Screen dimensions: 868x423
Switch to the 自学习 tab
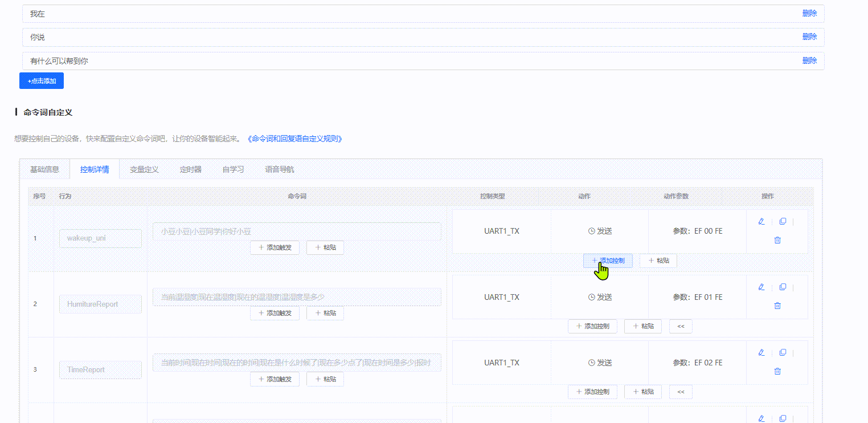tap(234, 169)
